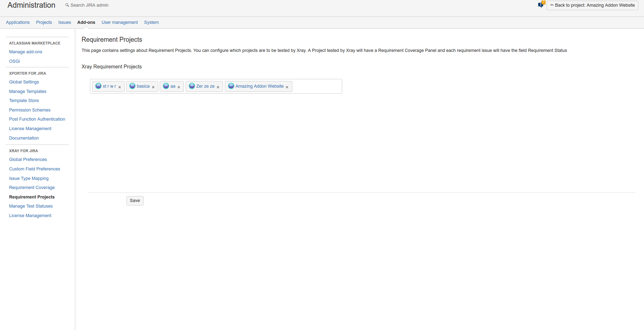Go back to project Amazing Addon Website
Image resolution: width=644 pixels, height=330 pixels.
pyautogui.click(x=593, y=5)
